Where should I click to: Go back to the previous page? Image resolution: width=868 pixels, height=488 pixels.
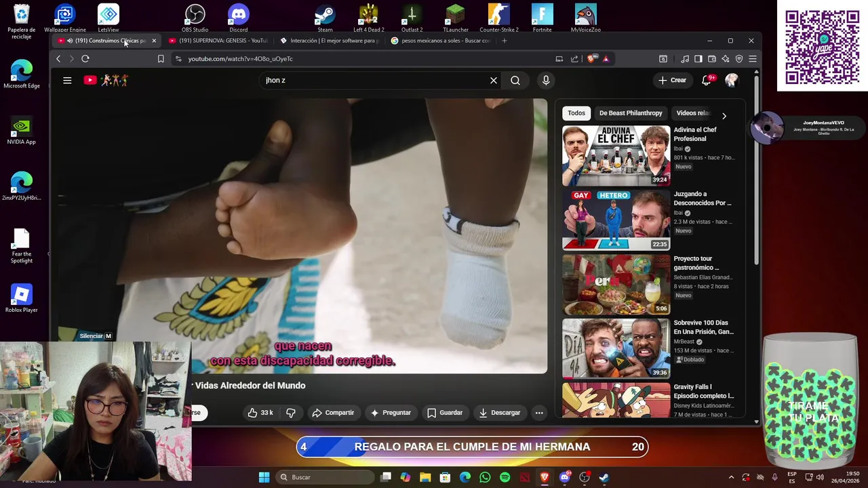(58, 59)
